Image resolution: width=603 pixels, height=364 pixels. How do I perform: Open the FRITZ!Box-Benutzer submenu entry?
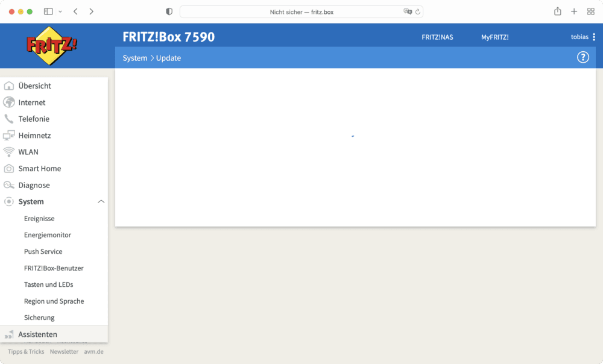point(54,268)
